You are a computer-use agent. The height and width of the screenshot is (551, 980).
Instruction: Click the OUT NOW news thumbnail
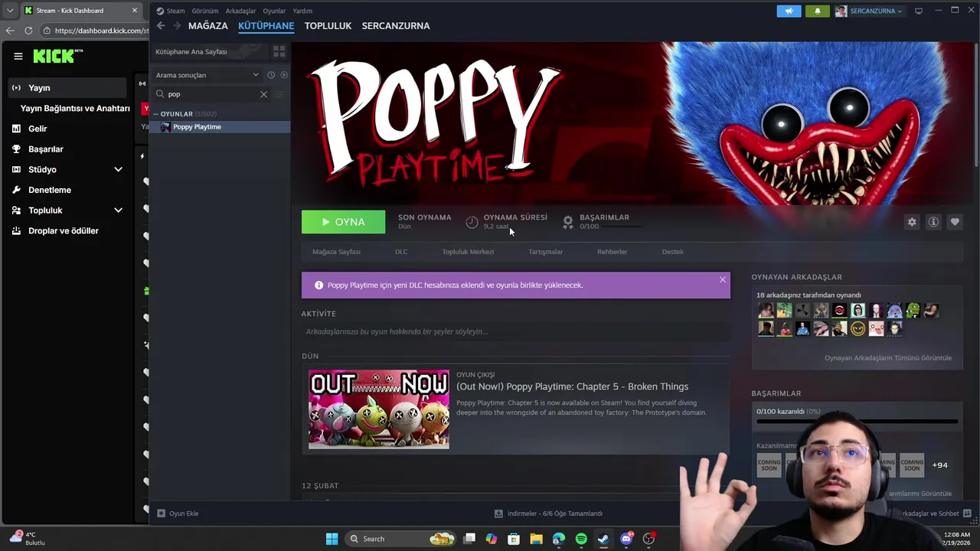click(x=379, y=409)
